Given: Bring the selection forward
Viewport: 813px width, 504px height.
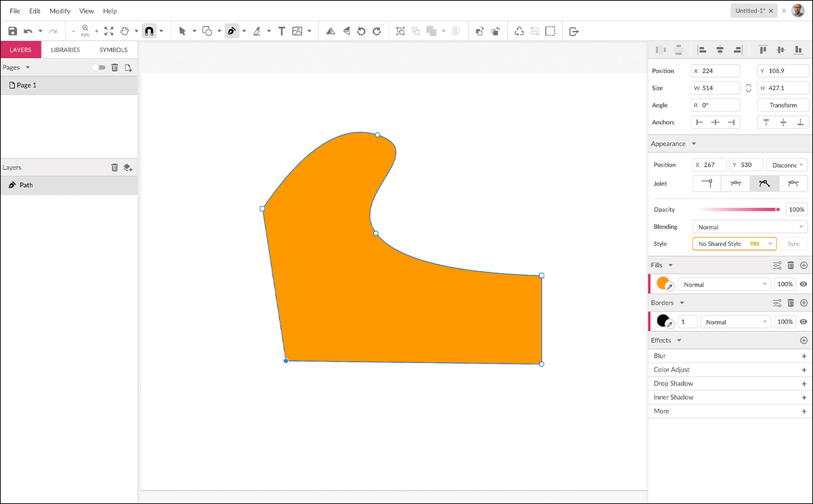Looking at the screenshot, I should click(480, 31).
